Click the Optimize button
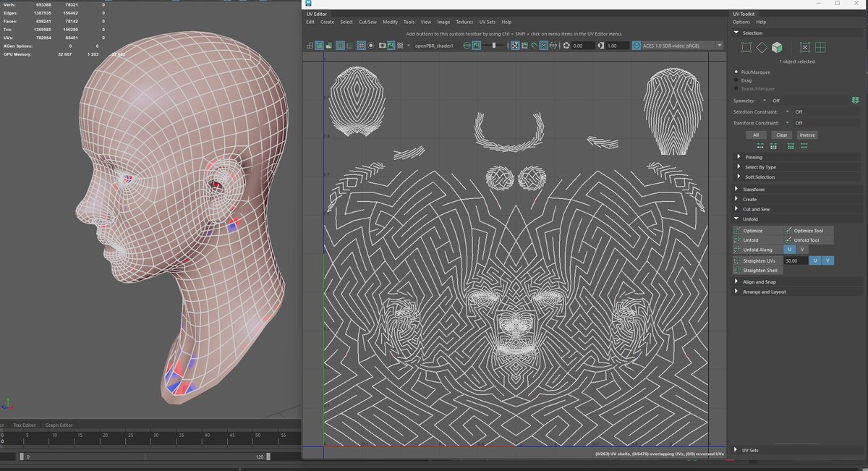868x471 pixels. tap(757, 230)
